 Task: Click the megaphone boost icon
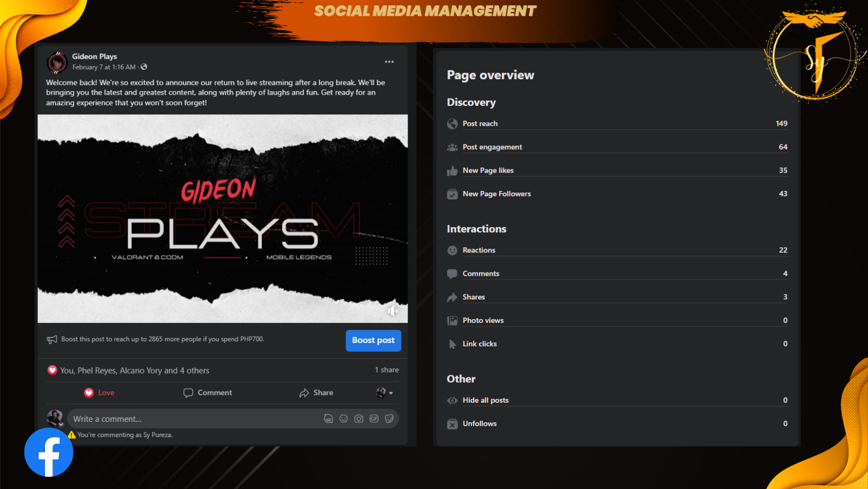pyautogui.click(x=52, y=339)
